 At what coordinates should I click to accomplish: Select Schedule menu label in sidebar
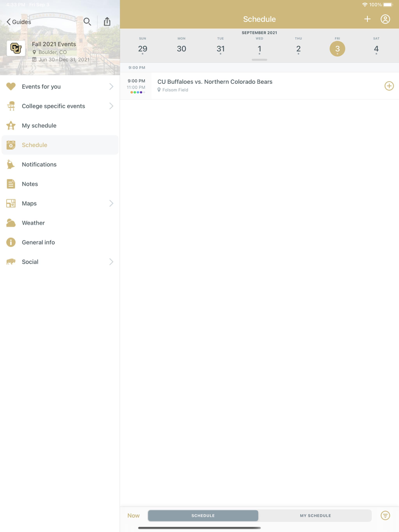click(x=34, y=145)
